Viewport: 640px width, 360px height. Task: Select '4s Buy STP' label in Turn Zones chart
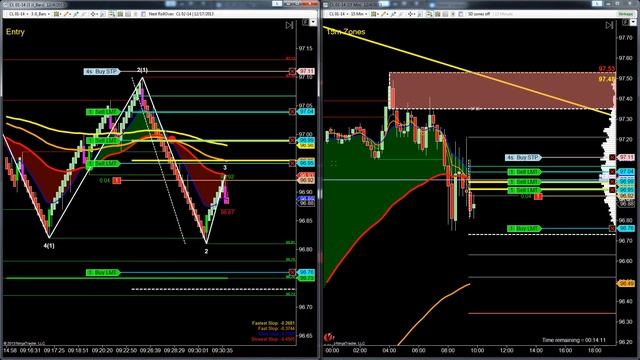point(524,157)
